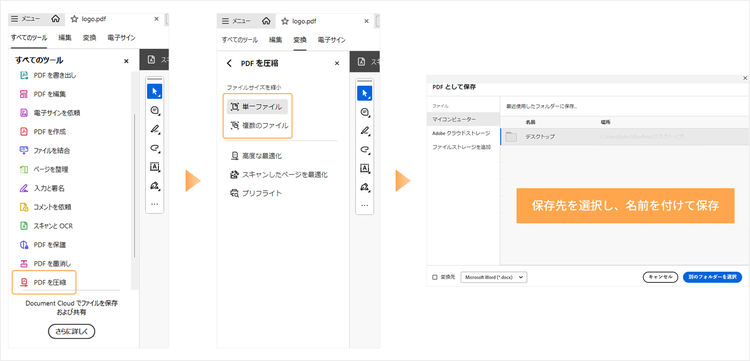750x361 pixels.
Task: Enable 変換先 checkbox in save dialog
Action: click(434, 277)
